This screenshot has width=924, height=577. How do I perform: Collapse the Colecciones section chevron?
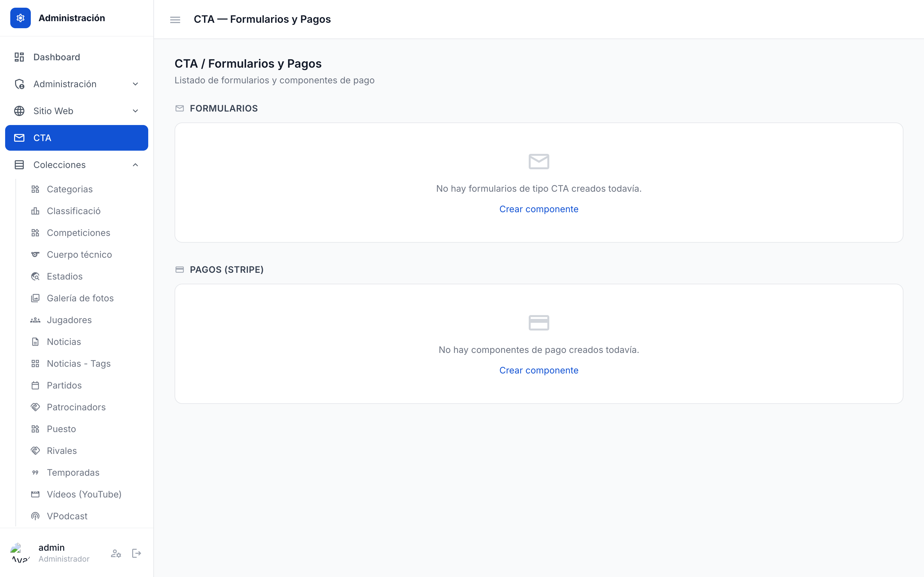pos(135,165)
